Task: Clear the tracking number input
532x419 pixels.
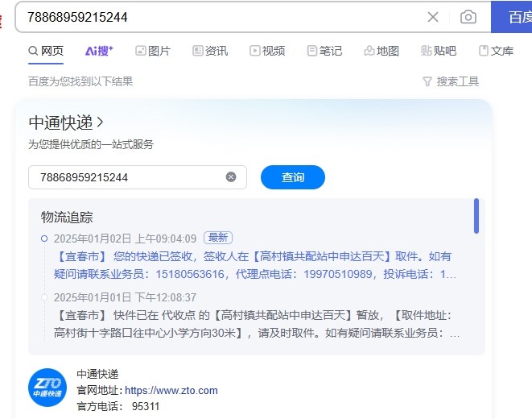Action: click(231, 177)
